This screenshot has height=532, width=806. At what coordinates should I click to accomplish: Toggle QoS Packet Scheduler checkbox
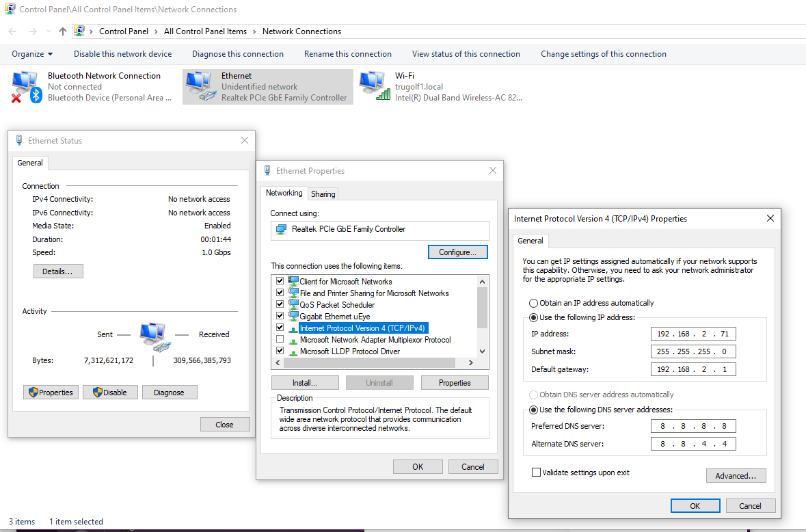tap(280, 304)
